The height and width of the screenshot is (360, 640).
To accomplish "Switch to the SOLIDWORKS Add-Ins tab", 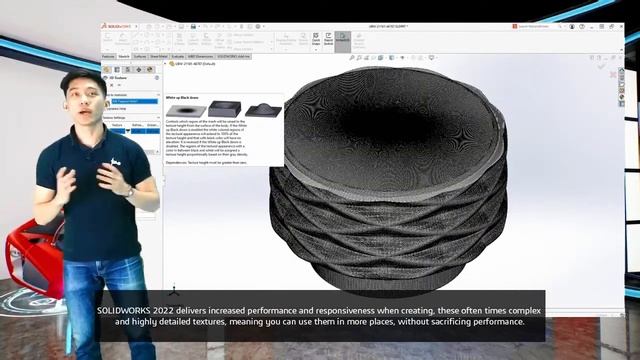I will [233, 57].
